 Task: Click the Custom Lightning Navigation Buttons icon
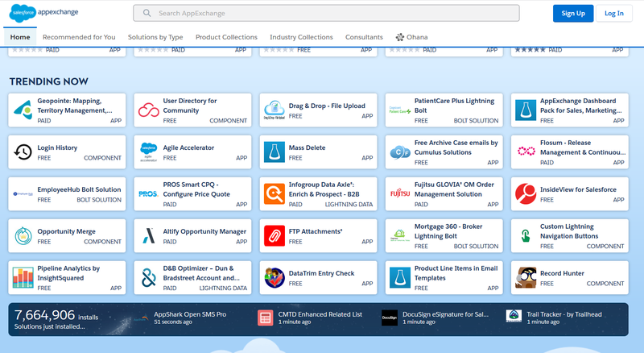coord(526,236)
